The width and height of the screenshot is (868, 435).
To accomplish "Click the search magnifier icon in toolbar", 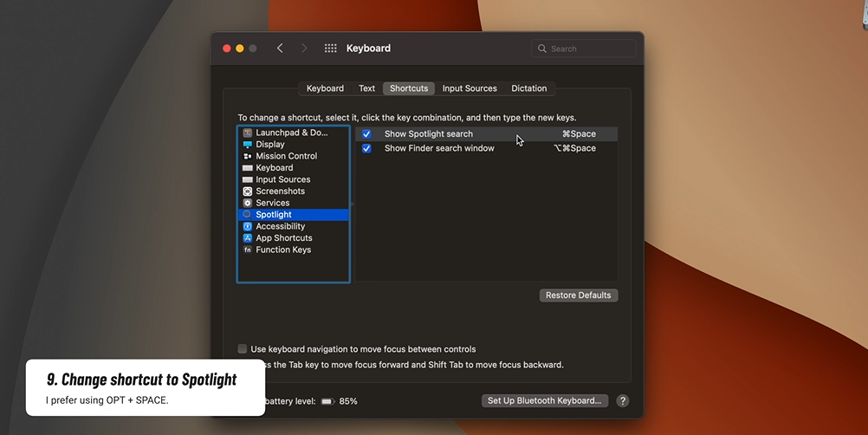I will click(542, 49).
